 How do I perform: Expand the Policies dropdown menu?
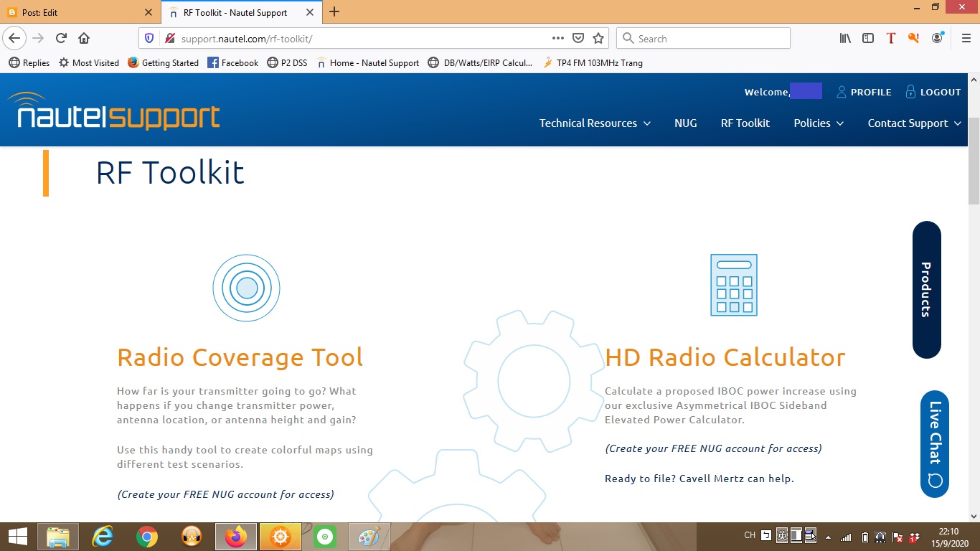(x=819, y=123)
